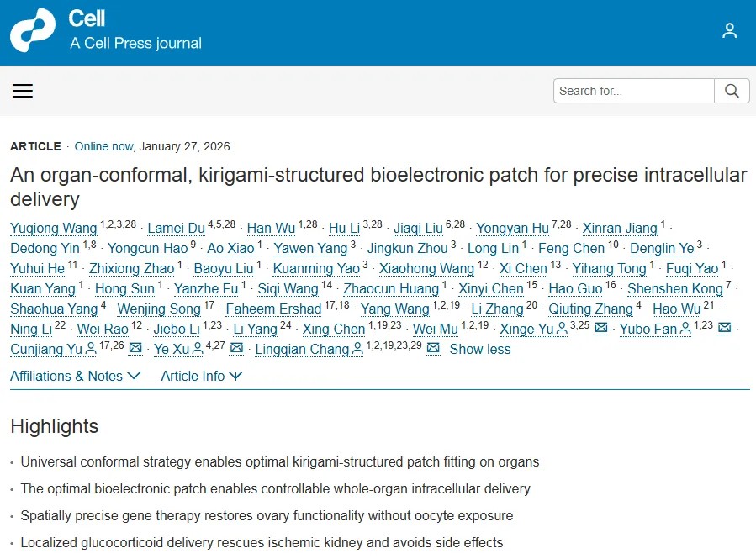Open author link for Zhaocun Huang

390,288
